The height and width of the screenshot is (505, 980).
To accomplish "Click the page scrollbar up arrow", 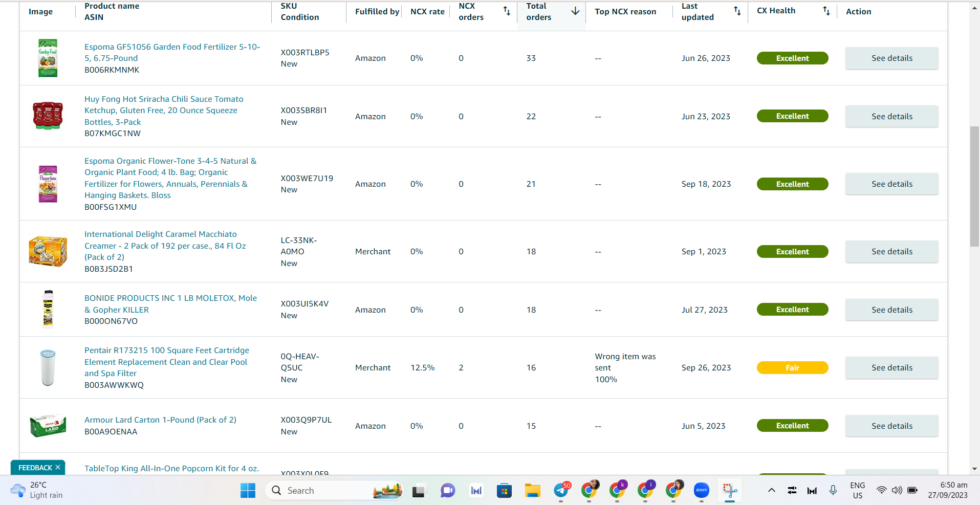I will 974,8.
